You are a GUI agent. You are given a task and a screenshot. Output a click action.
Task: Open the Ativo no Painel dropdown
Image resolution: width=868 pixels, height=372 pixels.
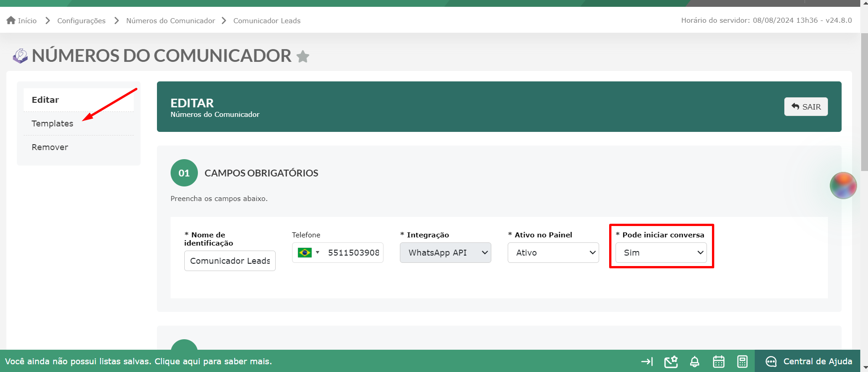[553, 252]
